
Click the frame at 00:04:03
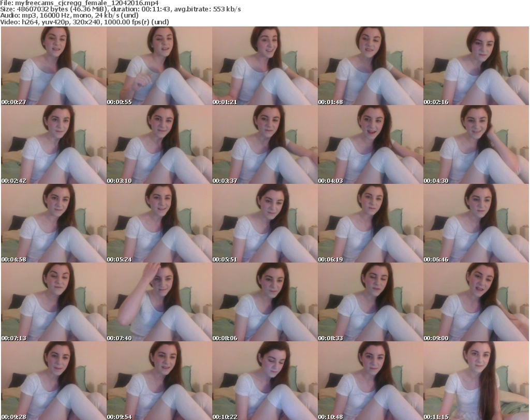tap(371, 144)
